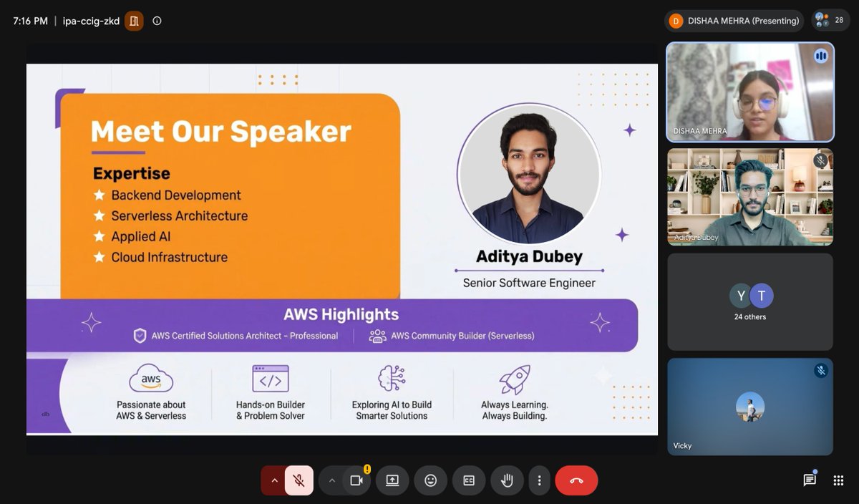Raise your hand

[x=507, y=480]
